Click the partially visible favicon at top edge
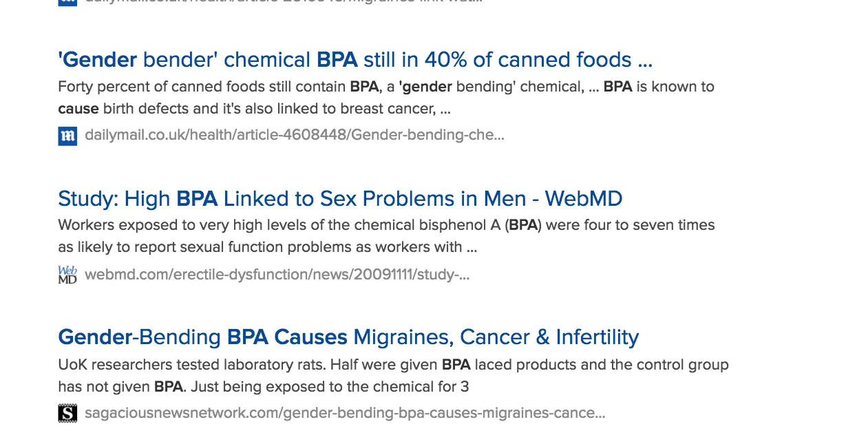The image size is (868, 435). click(67, 1)
